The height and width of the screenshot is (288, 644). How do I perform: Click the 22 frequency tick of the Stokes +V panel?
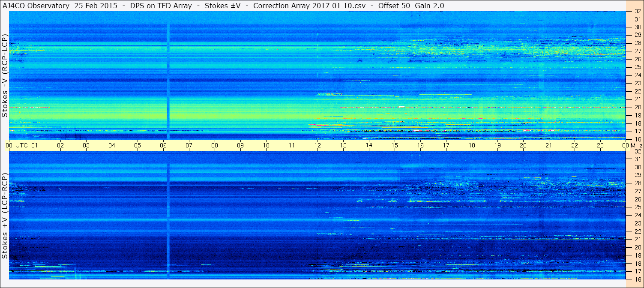[x=637, y=231]
